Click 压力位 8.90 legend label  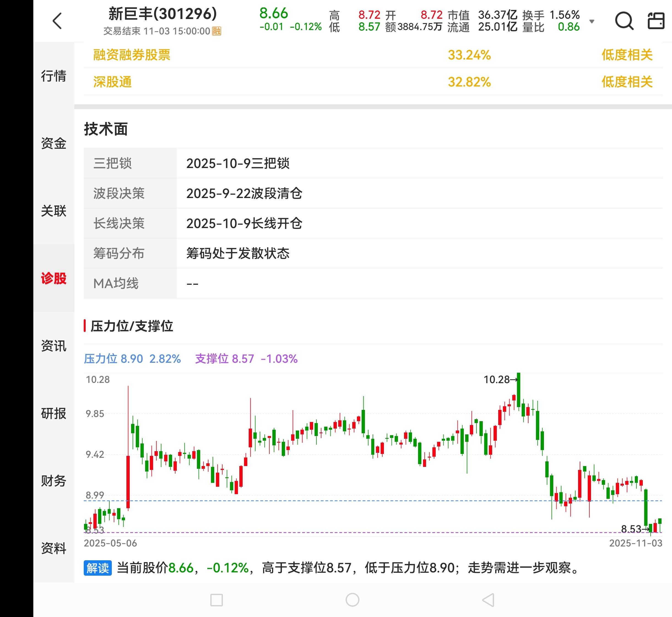pyautogui.click(x=113, y=359)
